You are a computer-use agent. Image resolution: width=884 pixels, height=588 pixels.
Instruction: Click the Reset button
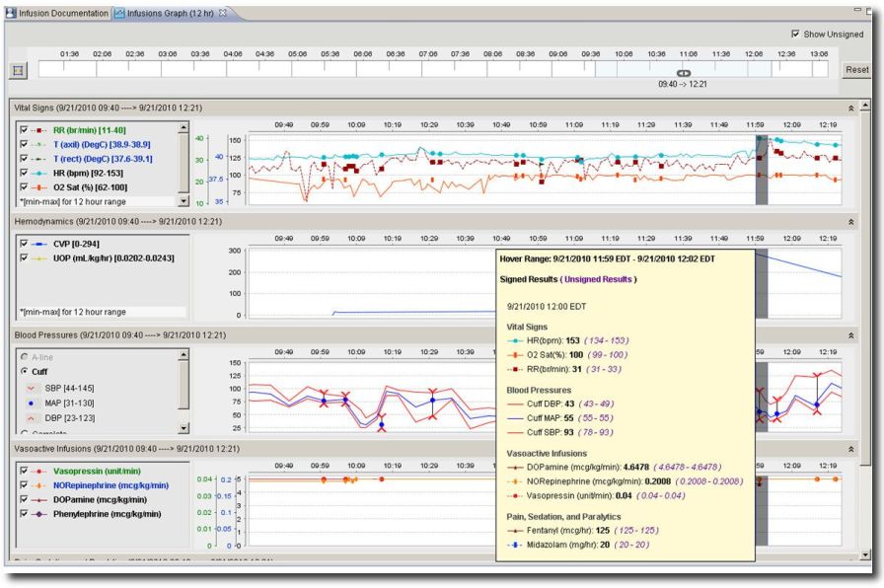click(856, 70)
